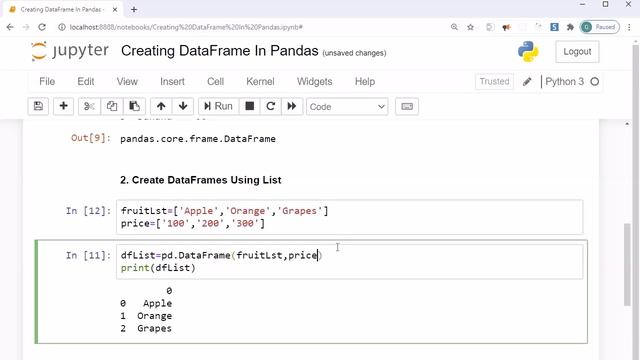Image resolution: width=640 pixels, height=360 pixels.
Task: Click the megaphone extension icon
Action: tap(507, 27)
